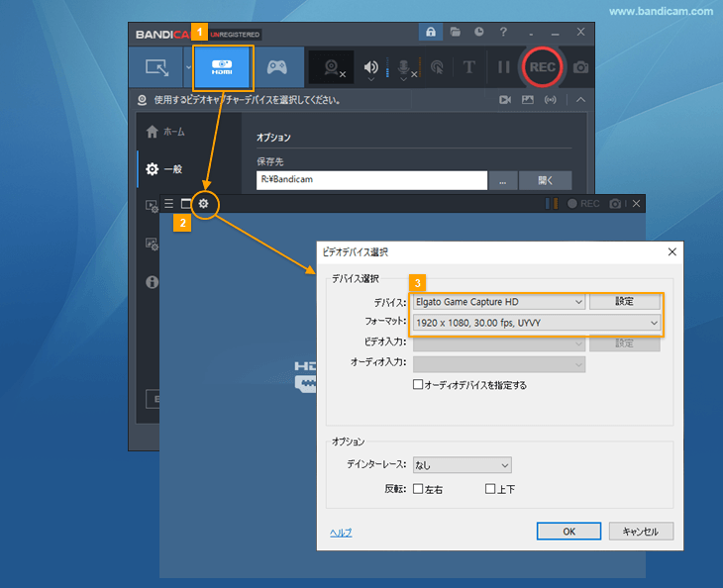Open the image settings sidebar icon
This screenshot has width=723, height=588.
coord(152,244)
